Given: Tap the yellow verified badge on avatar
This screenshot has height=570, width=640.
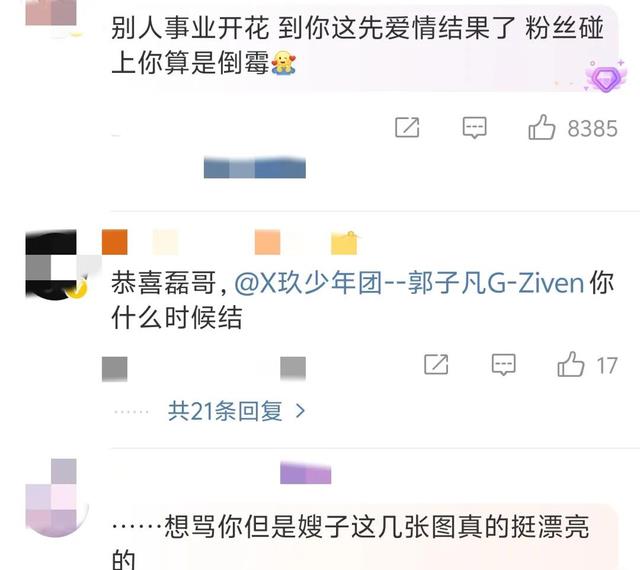Looking at the screenshot, I should [x=78, y=289].
